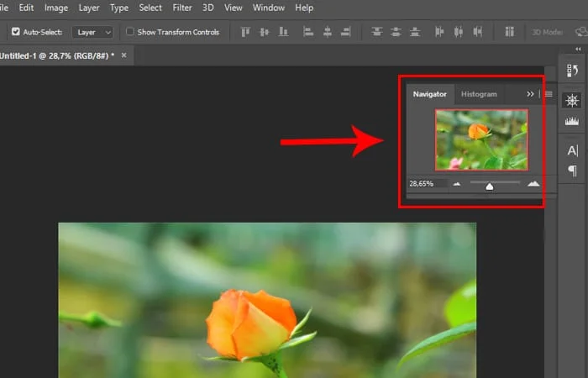
Task: Open the Auto-Select Layer dropdown
Action: pos(92,32)
